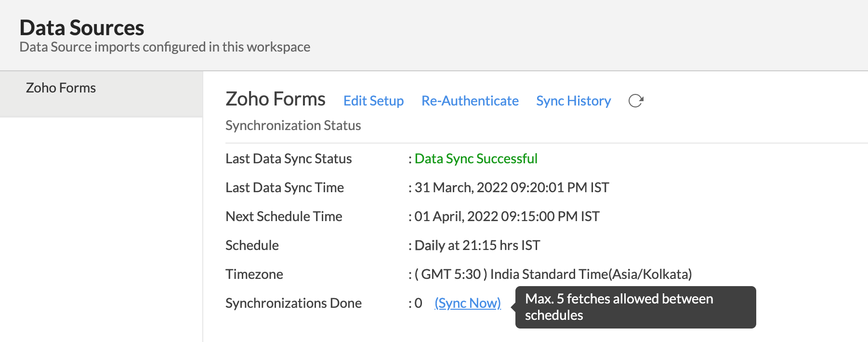Click the Timezone label
The width and height of the screenshot is (868, 342).
[x=254, y=274]
